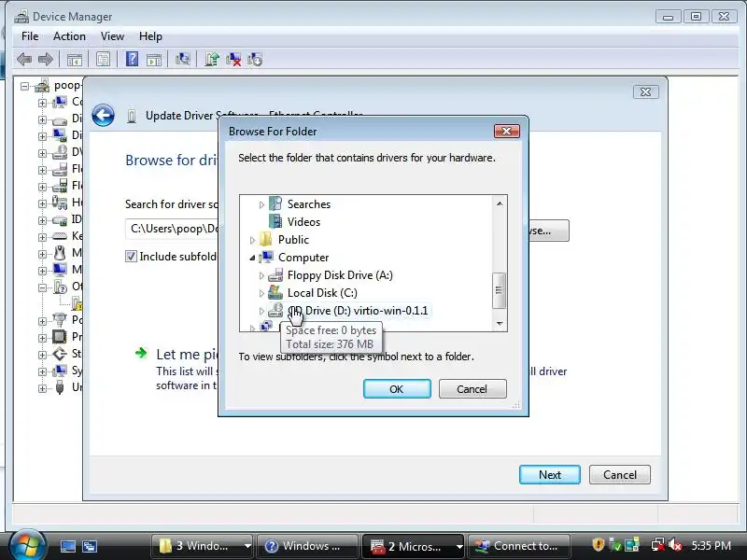Click the Show Desktop quick launch icon
This screenshot has height=560, width=747.
pos(67,546)
